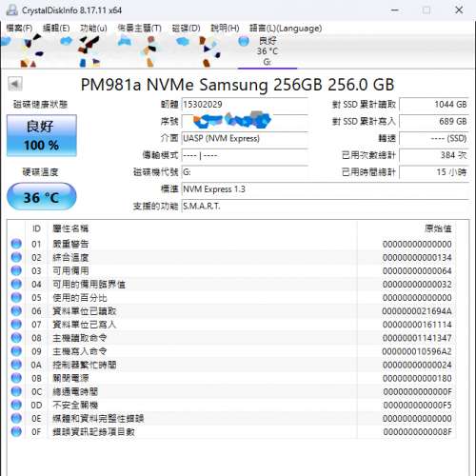Click the status orb for attribute ID 0D
Viewport: 476px width, 476px height.
click(x=16, y=405)
